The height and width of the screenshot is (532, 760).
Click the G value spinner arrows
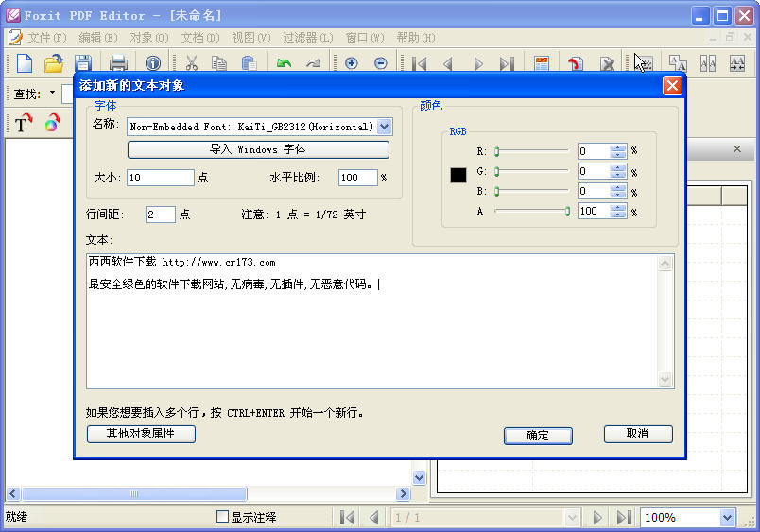(x=617, y=171)
